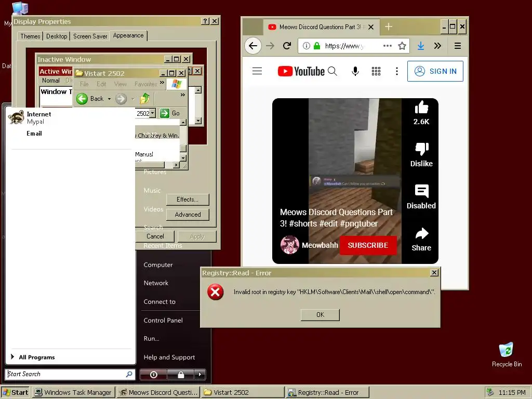Open Computer from Start menu
This screenshot has height=399, width=532.
(x=158, y=264)
